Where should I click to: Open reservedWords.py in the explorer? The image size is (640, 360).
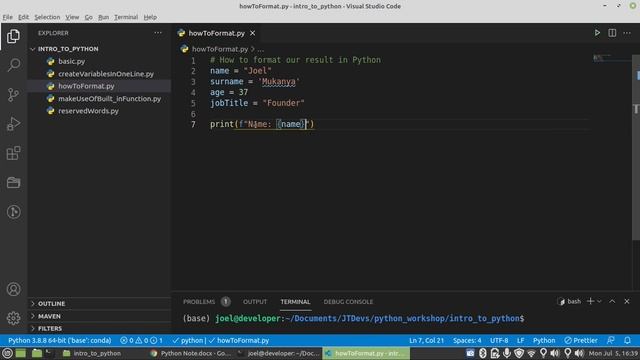[99, 111]
